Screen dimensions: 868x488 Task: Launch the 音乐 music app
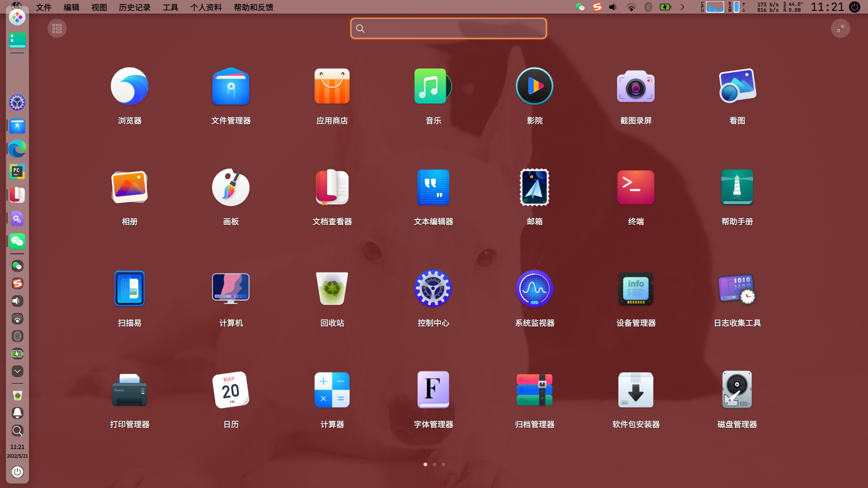[433, 86]
